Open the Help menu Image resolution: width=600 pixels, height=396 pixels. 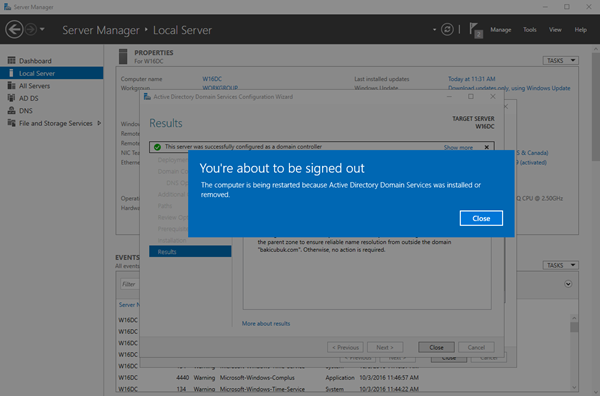580,29
